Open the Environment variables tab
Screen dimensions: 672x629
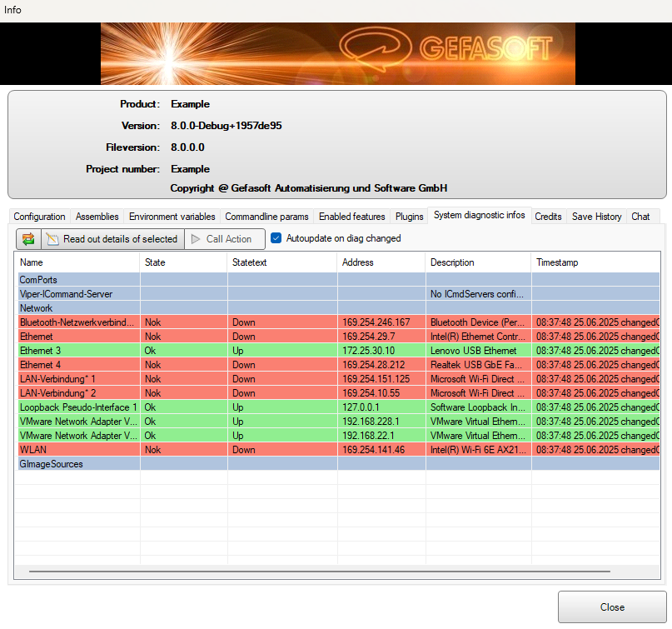[172, 217]
